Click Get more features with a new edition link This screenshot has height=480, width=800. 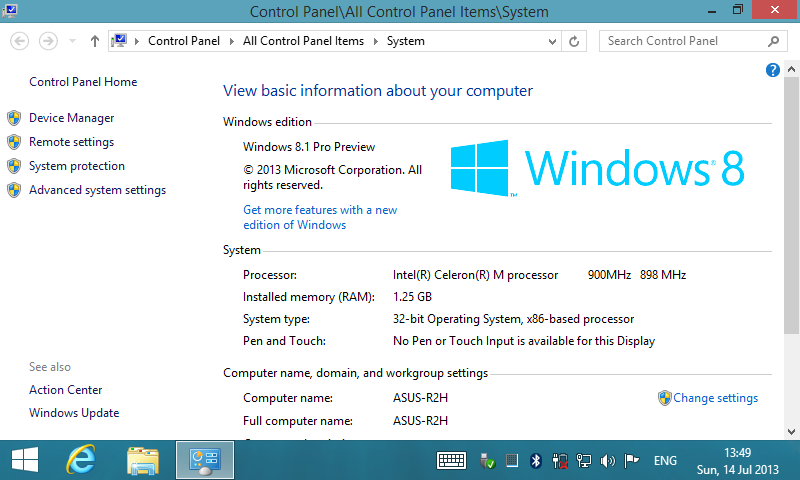coord(320,217)
